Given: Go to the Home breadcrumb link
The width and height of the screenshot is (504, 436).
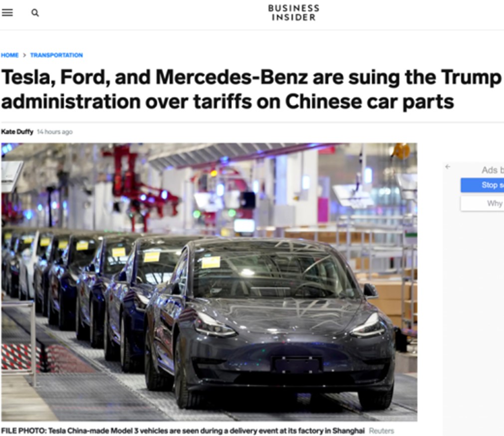Looking at the screenshot, I should click(x=9, y=55).
